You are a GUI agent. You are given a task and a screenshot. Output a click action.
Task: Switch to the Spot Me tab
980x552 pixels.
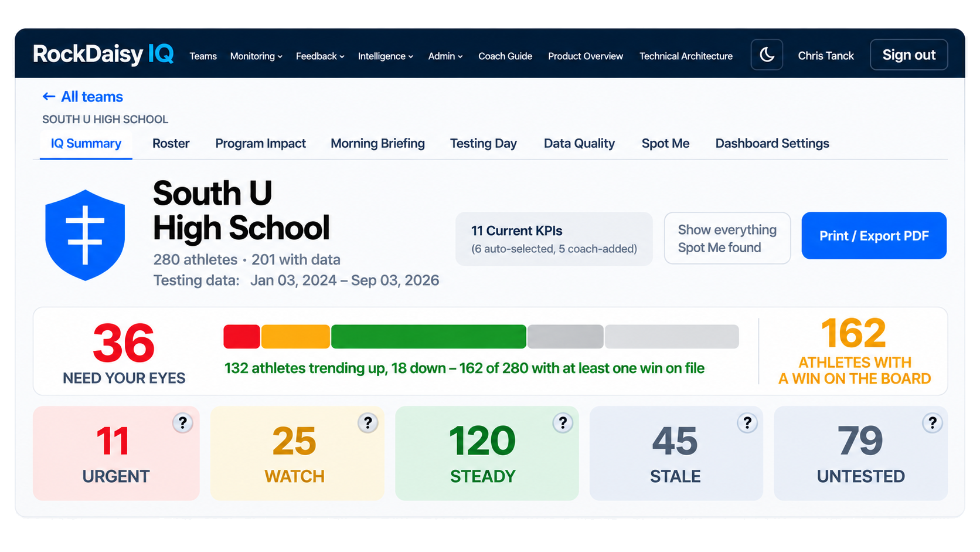(x=665, y=144)
